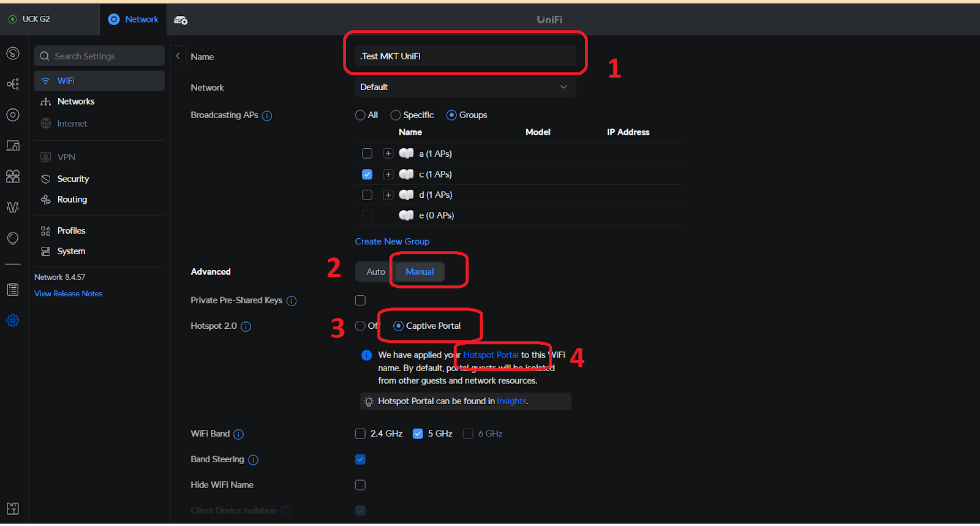Click Client Device Isolation info icon

pos(285,511)
